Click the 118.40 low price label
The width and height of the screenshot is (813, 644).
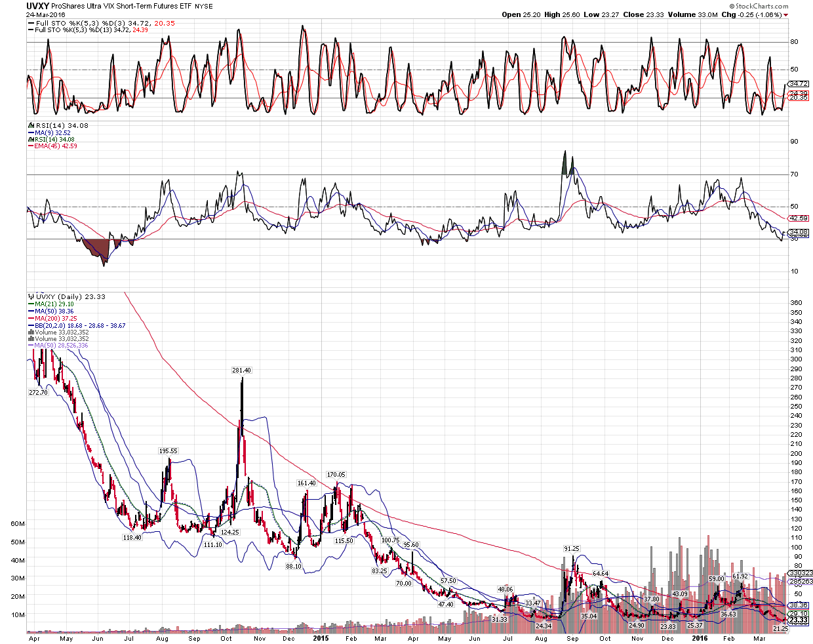[132, 537]
